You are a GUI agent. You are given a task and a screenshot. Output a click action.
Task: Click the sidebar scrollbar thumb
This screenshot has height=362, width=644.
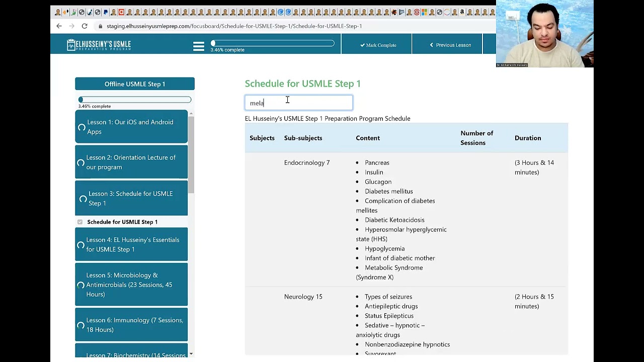pyautogui.click(x=191, y=155)
